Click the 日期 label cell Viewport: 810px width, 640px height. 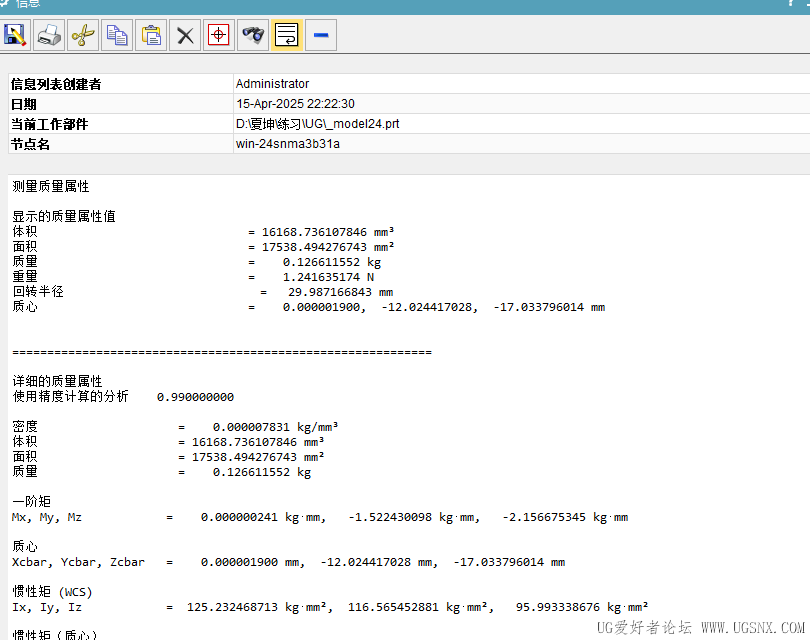(121, 104)
